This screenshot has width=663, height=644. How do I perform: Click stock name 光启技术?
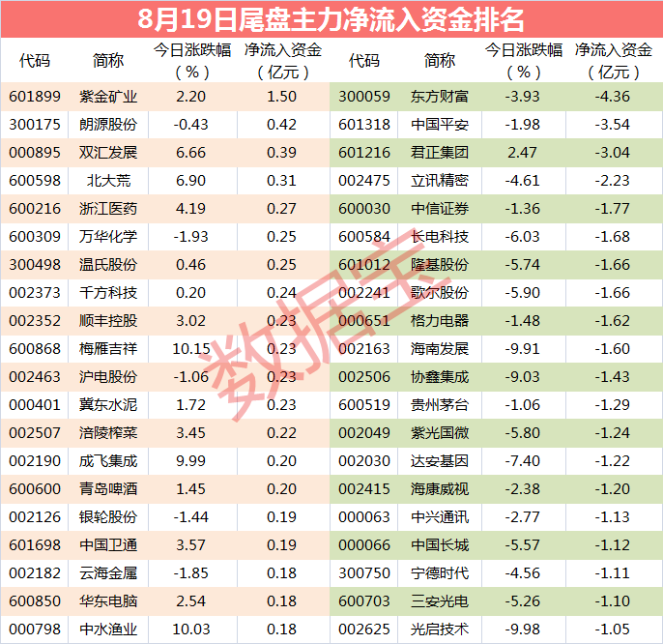pos(440,629)
